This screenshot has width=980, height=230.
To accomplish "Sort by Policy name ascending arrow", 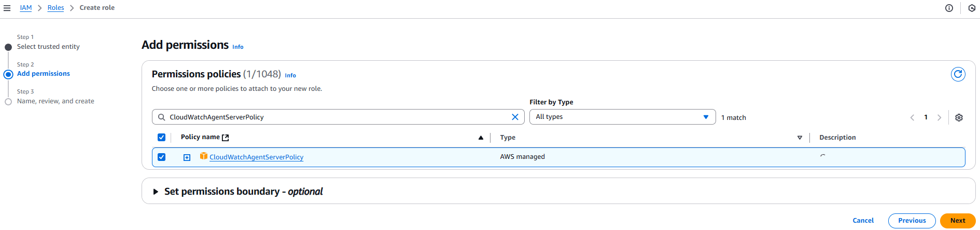I will tap(481, 138).
